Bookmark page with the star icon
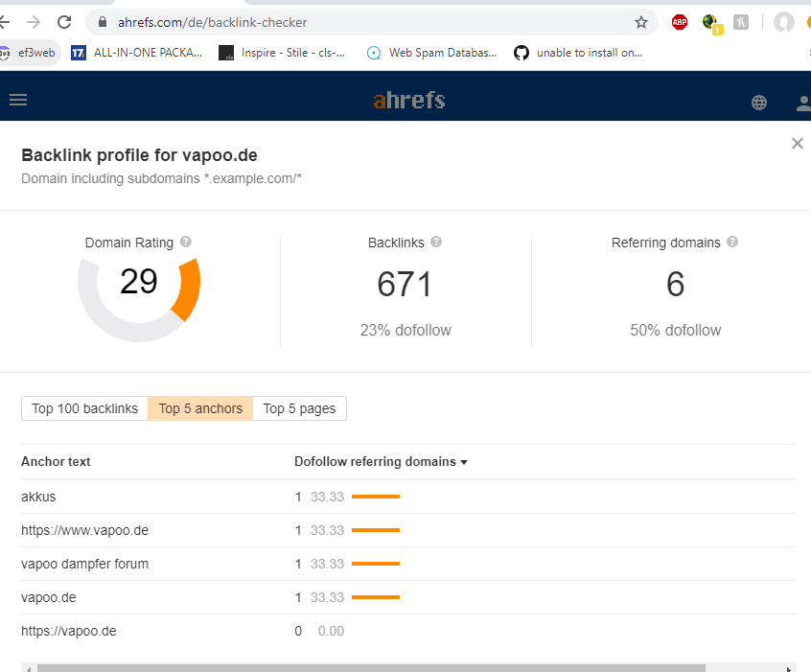This screenshot has width=811, height=672. (641, 22)
